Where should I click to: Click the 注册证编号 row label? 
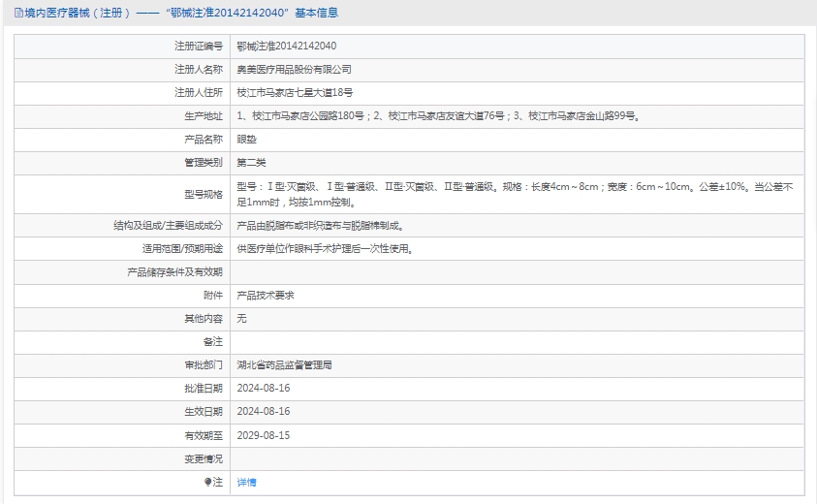coord(198,46)
